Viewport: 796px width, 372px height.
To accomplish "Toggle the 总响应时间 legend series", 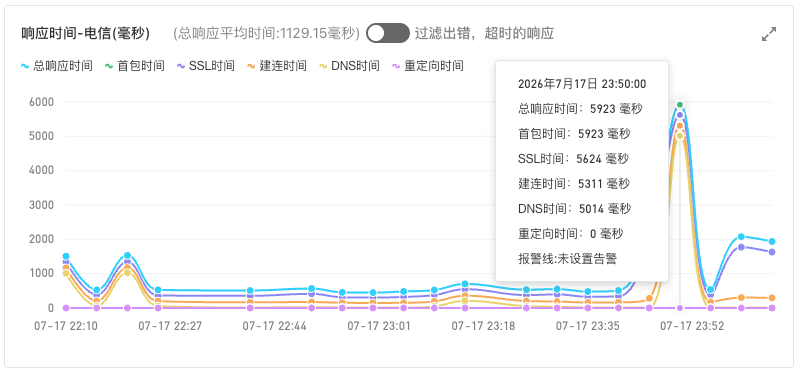I will tap(56, 66).
